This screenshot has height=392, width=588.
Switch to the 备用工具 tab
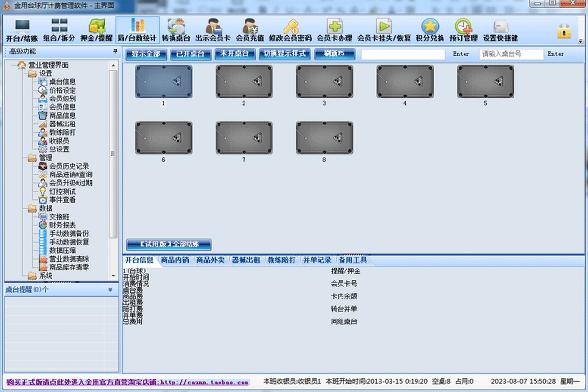353,260
